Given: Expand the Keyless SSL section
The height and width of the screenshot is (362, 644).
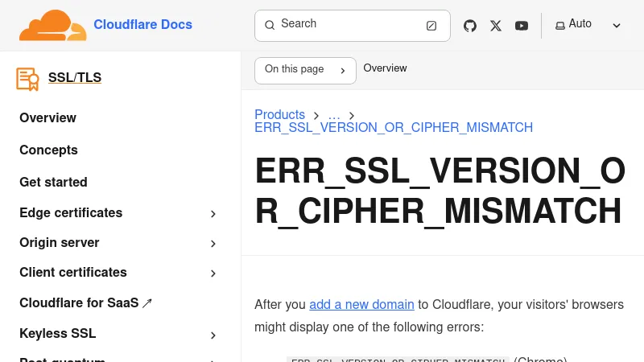Looking at the screenshot, I should tap(213, 335).
